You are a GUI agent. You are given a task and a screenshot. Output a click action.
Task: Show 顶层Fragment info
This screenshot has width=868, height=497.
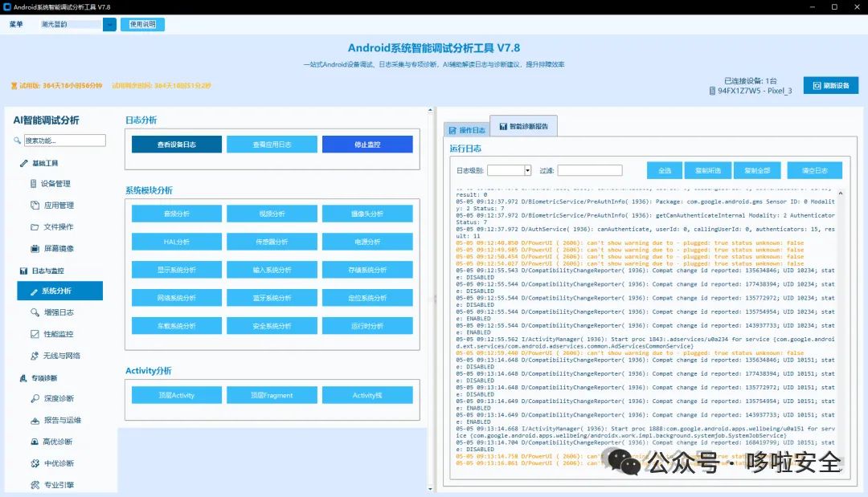coord(272,395)
